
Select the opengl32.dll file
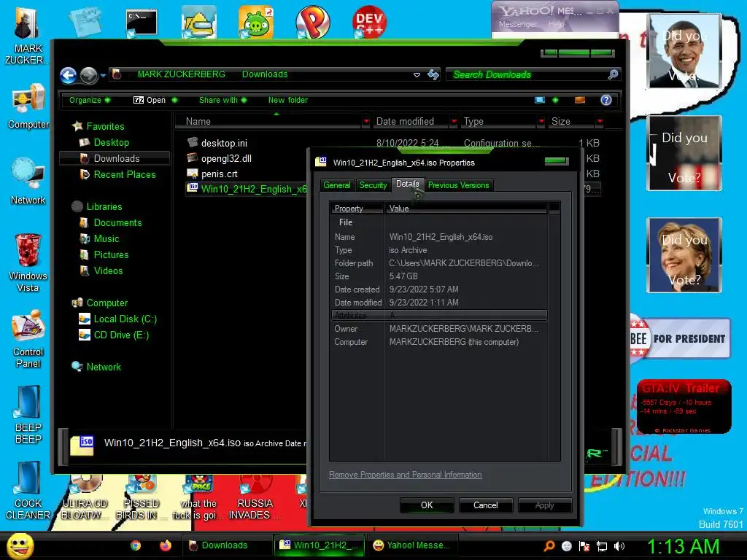226,158
